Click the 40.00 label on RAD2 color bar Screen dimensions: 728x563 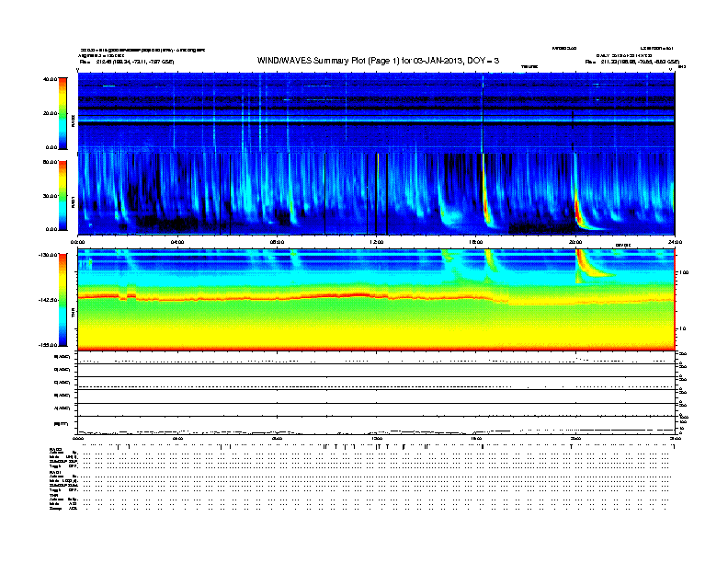tap(50, 79)
